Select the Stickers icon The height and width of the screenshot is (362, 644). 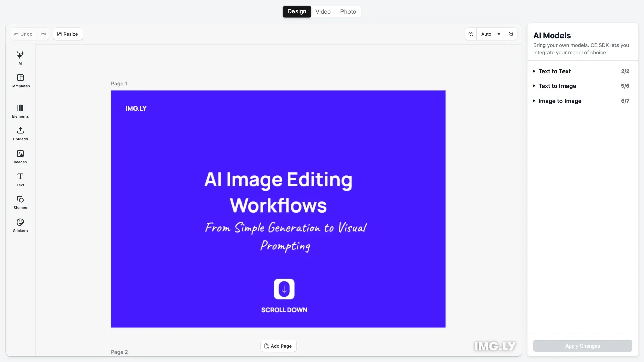coord(20,225)
